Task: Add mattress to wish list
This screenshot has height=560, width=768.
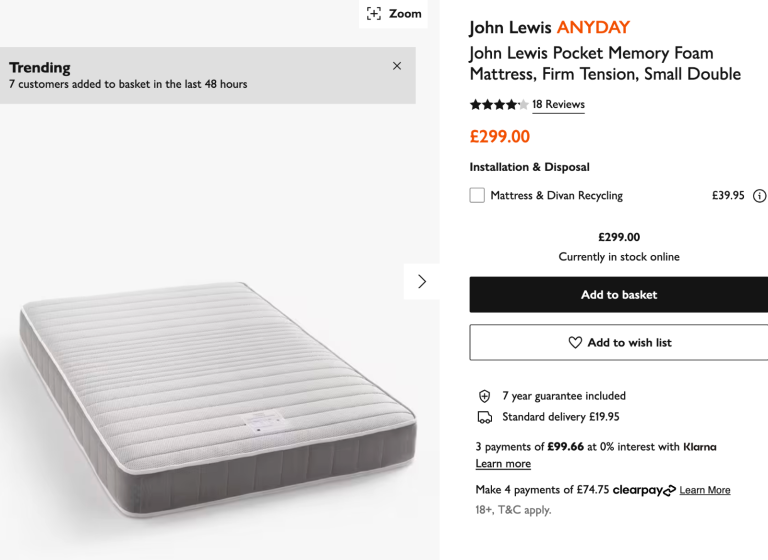Action: pyautogui.click(x=619, y=343)
